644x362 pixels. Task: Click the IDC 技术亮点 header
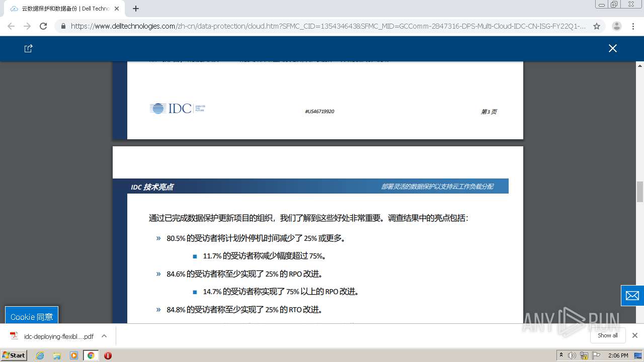click(152, 187)
